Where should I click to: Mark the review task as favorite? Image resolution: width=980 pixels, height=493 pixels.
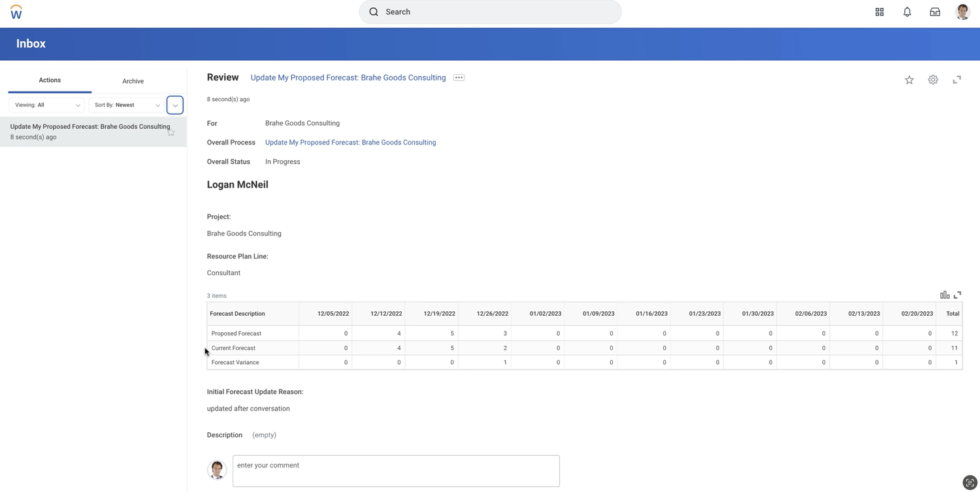(909, 79)
